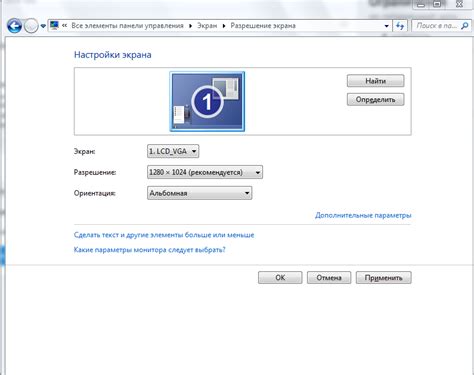
Task: Click the magnifier icon in search box
Action: point(464,26)
